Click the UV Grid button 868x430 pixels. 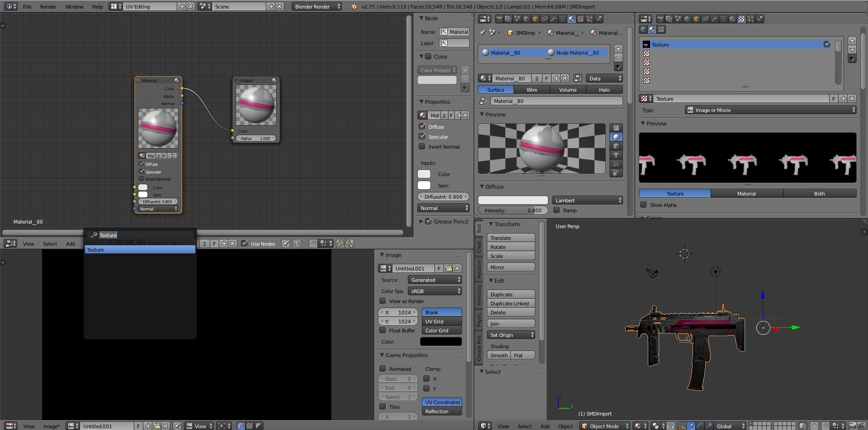pos(441,322)
